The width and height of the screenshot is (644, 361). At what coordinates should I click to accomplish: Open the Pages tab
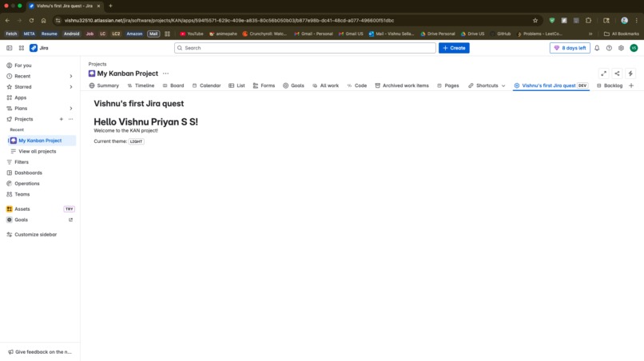click(x=447, y=85)
